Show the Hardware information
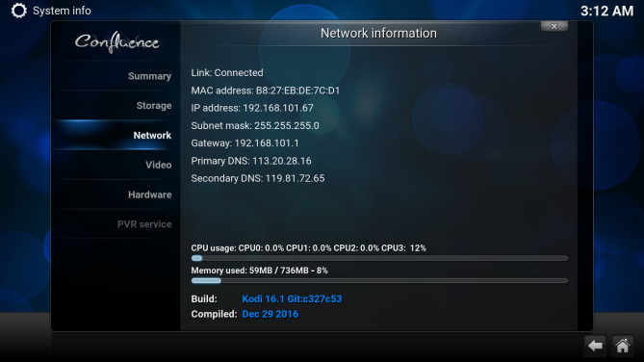Image resolution: width=644 pixels, height=362 pixels. (150, 194)
